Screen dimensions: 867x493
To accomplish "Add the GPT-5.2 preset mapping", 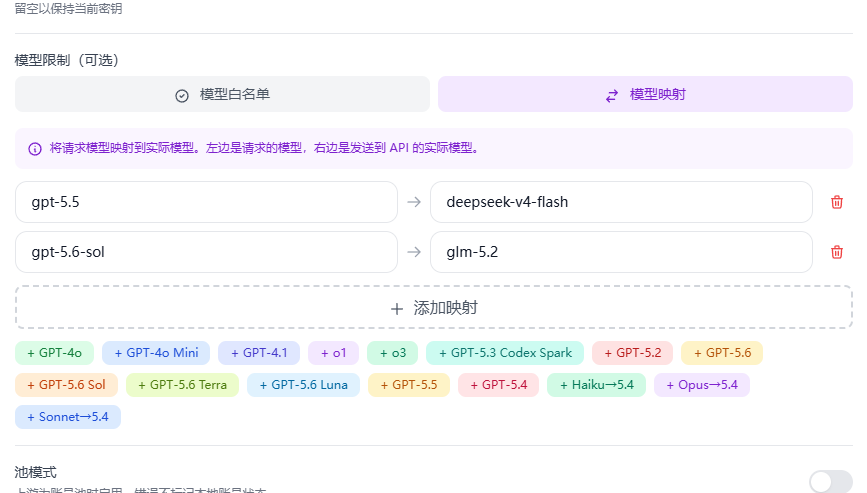I will [x=633, y=353].
